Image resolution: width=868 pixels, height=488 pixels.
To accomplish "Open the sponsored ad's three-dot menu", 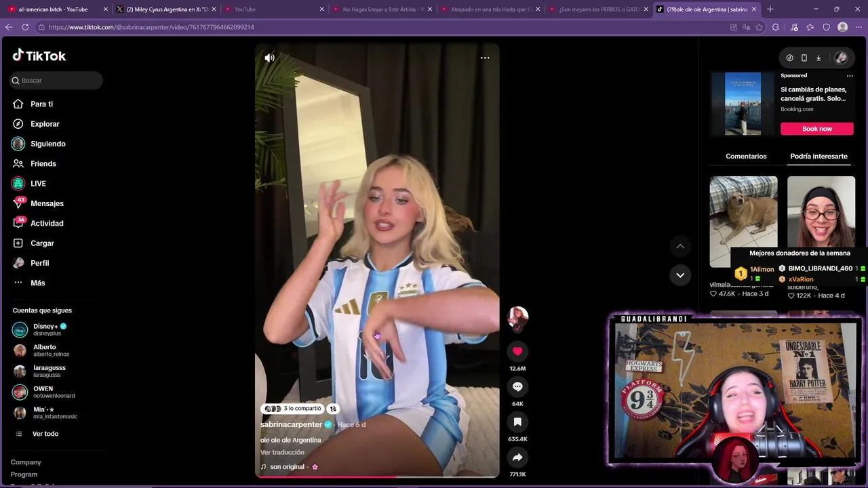I will coord(850,76).
